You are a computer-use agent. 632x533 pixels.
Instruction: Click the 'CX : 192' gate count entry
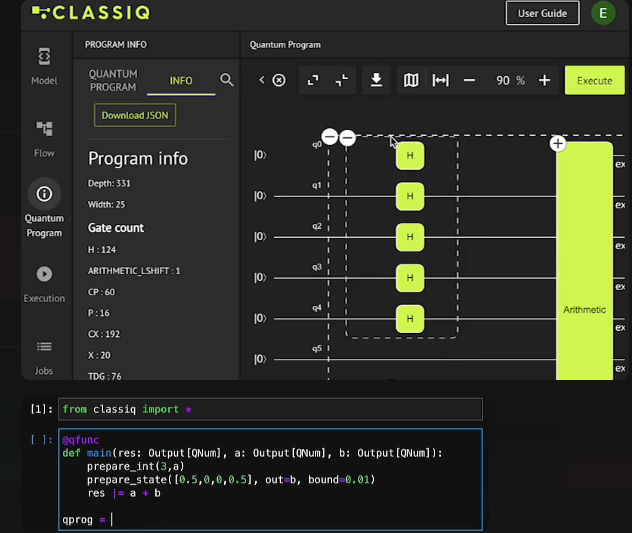coord(104,334)
